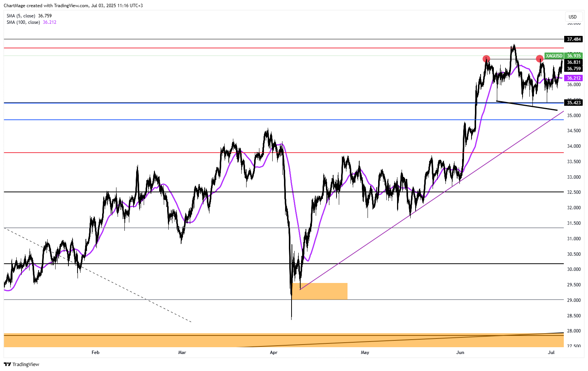The width and height of the screenshot is (588, 371).
Task: Click the 29.000 price scale tick
Action: 574,300
